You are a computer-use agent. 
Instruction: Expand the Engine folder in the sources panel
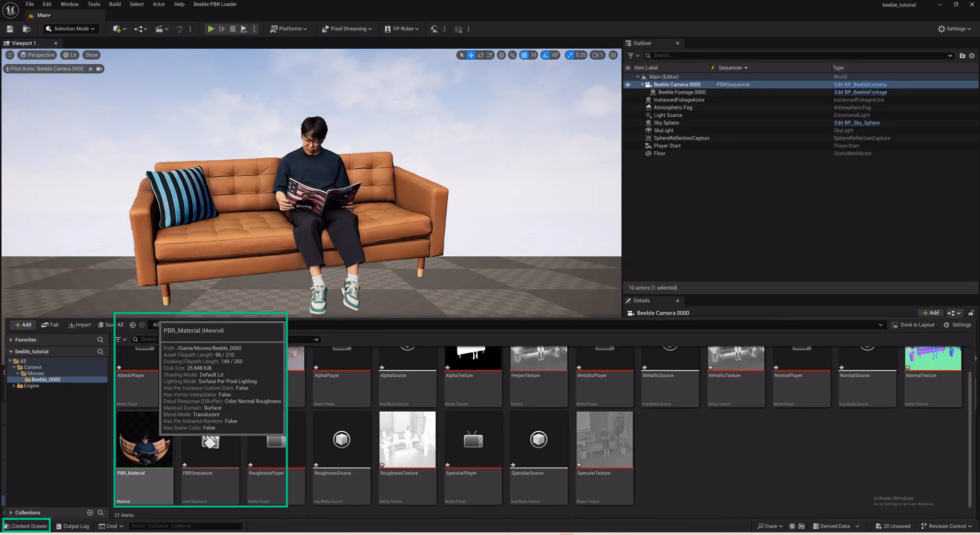point(14,386)
